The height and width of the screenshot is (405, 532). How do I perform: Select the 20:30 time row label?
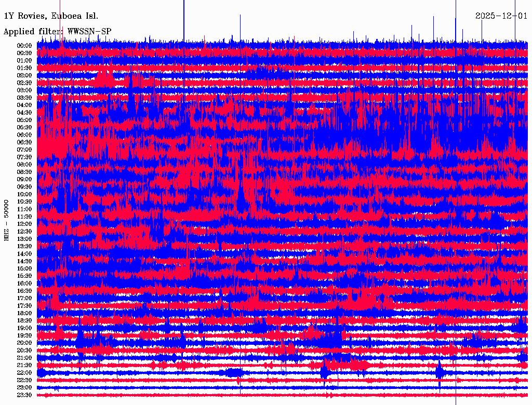(x=24, y=350)
